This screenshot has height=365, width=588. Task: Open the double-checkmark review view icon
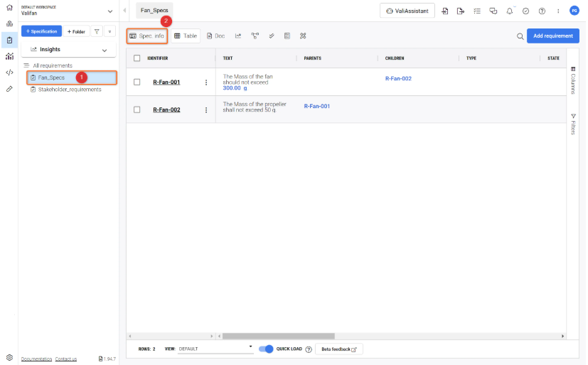(x=272, y=36)
